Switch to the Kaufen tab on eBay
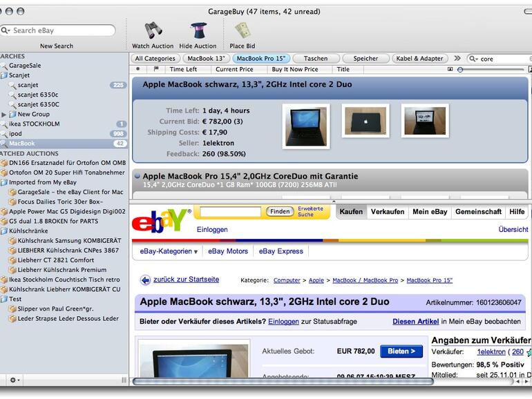This screenshot has width=532, height=399. [351, 212]
